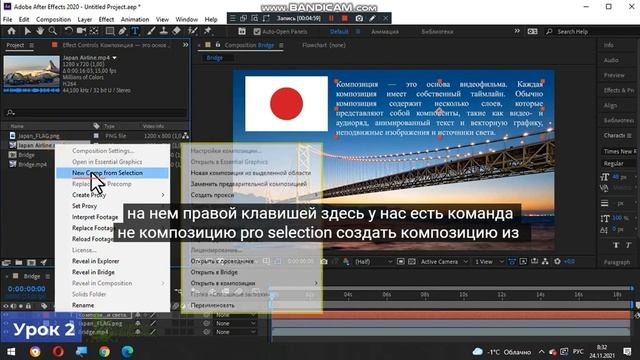640x360 pixels.
Task: Click the Bridge breadcrumb in viewer
Action: pos(215,58)
